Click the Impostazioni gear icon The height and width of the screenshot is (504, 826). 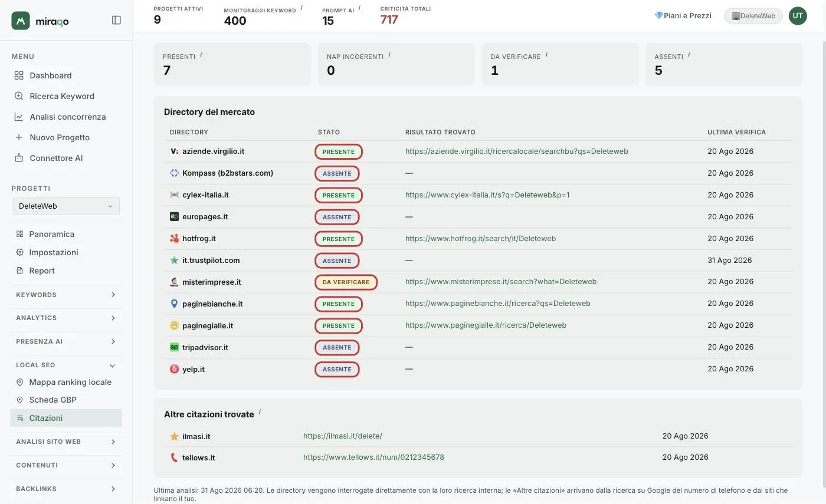[19, 252]
